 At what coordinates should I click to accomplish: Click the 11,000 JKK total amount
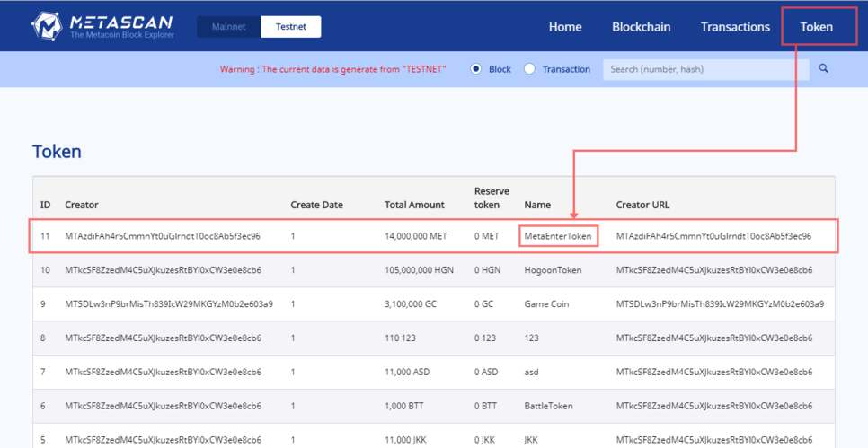[x=406, y=439]
